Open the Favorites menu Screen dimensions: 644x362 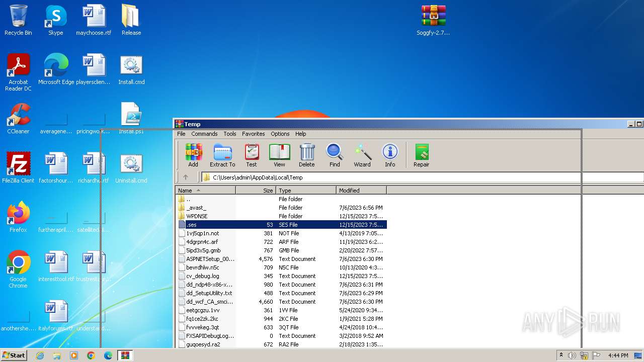coord(253,134)
